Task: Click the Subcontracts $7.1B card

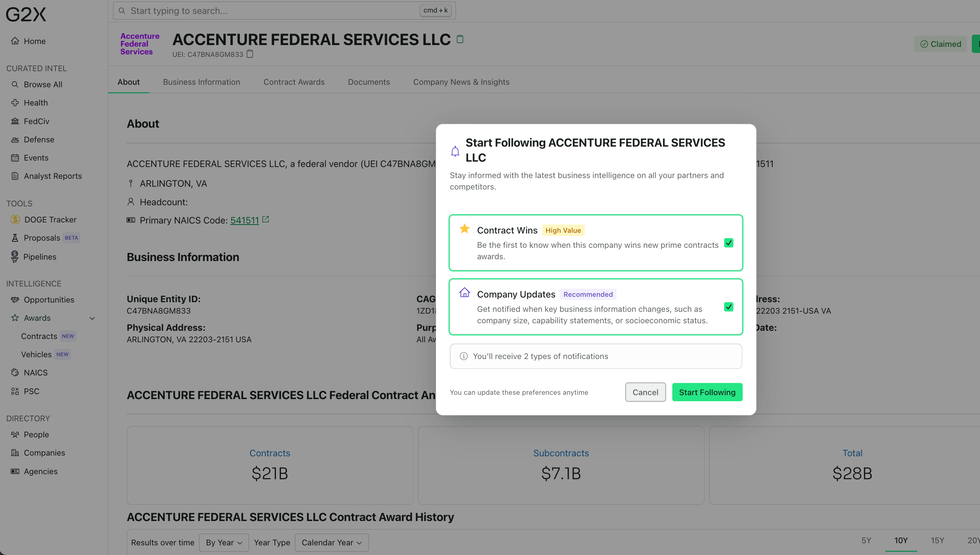Action: coord(561,466)
